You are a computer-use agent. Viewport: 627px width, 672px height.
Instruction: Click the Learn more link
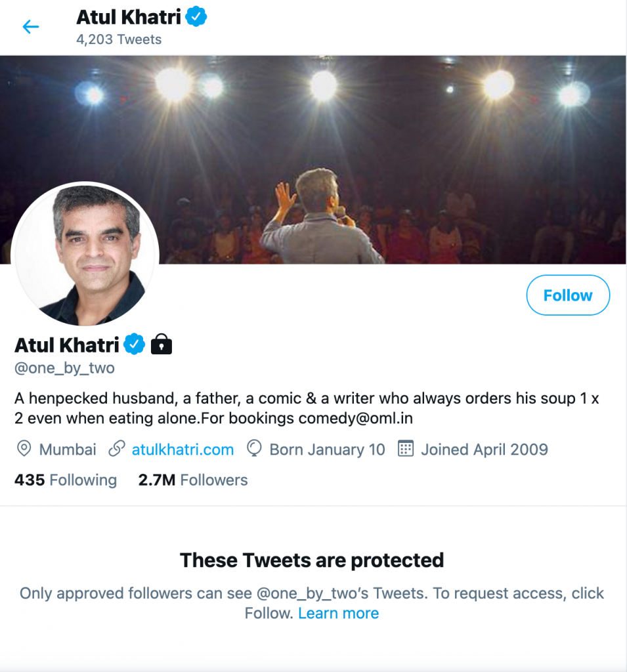338,614
